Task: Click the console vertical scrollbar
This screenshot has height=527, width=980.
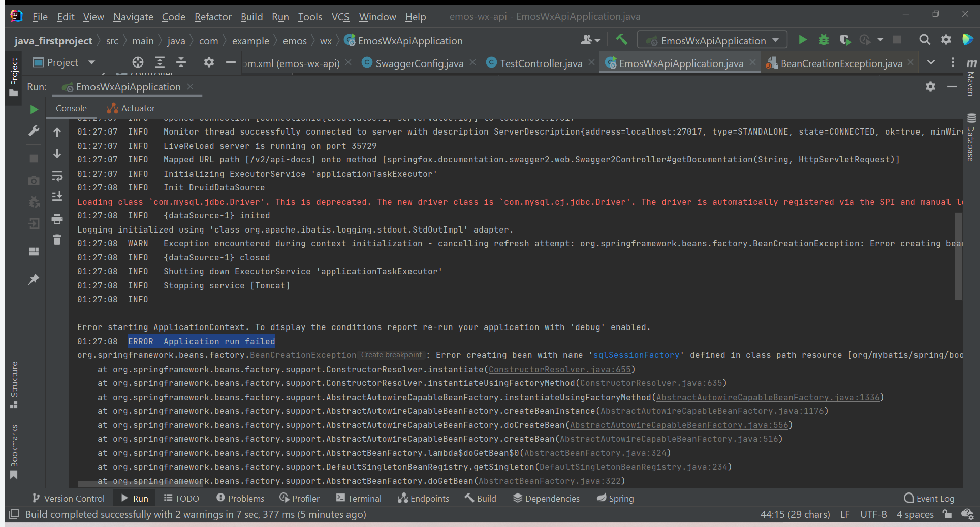Action: coord(959,256)
